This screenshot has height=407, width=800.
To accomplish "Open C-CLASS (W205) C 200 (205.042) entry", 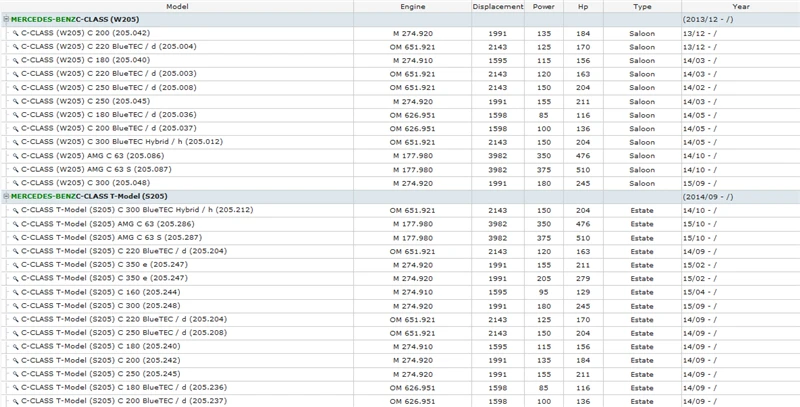I will [x=86, y=33].
